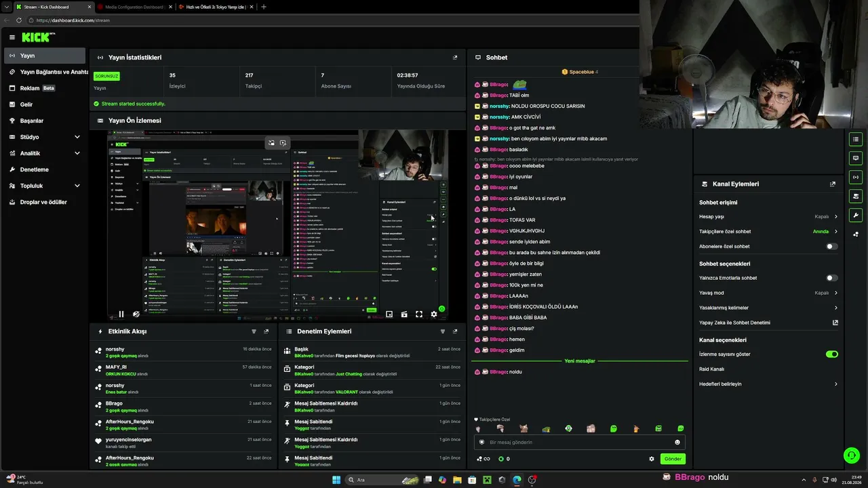The width and height of the screenshot is (868, 488).
Task: Filter the Denetim Eylemleri list
Action: [x=443, y=331]
